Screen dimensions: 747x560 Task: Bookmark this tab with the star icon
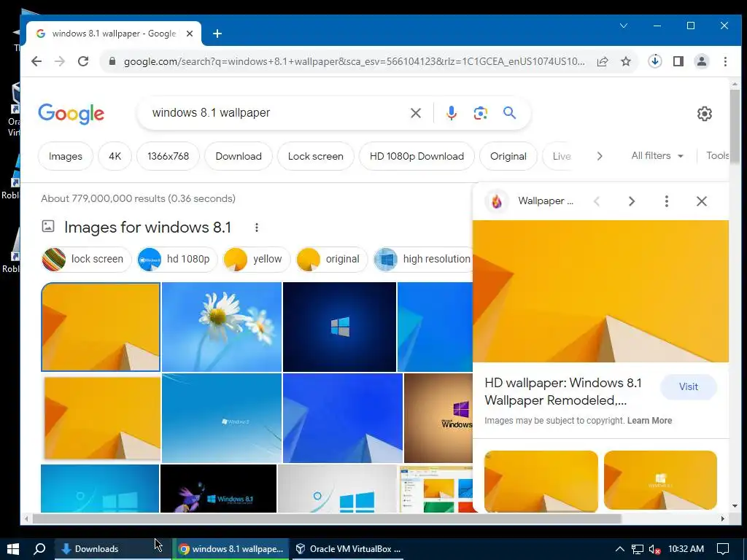click(x=626, y=61)
